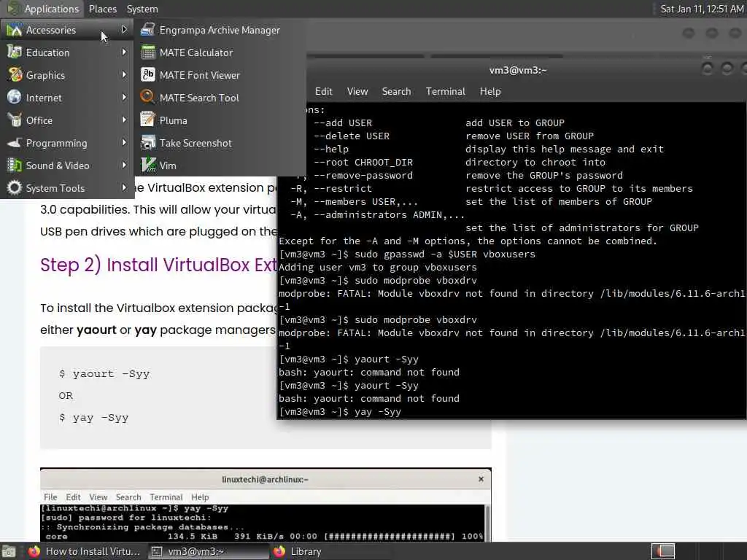747x560 pixels.
Task: Click 'Adding user vm3 to group vboxusers' line
Action: tap(378, 267)
